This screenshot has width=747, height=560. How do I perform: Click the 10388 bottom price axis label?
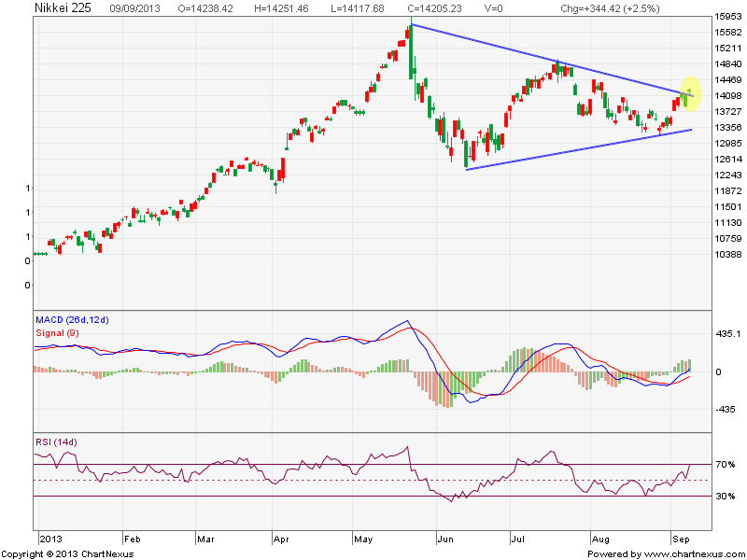tap(729, 255)
